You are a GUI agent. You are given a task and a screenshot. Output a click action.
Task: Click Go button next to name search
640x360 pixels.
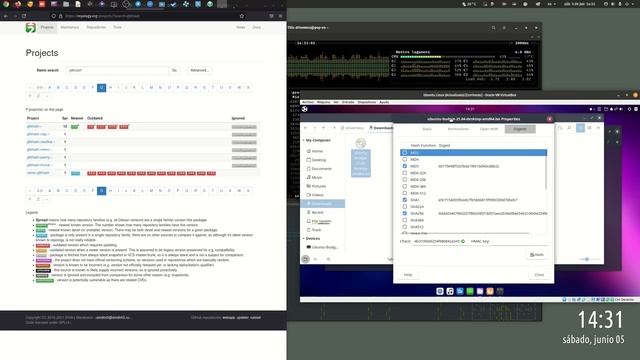(x=174, y=70)
